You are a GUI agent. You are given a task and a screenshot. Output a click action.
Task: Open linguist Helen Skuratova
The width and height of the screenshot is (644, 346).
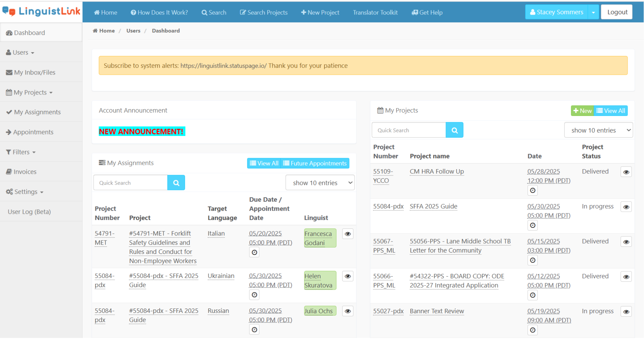click(x=320, y=281)
